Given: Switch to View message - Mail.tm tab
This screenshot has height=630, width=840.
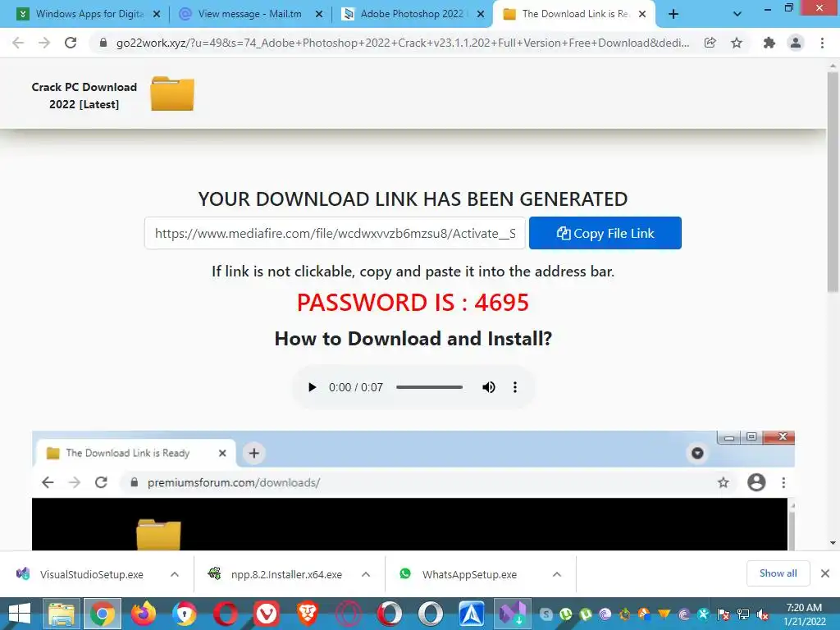Looking at the screenshot, I should coord(249,14).
